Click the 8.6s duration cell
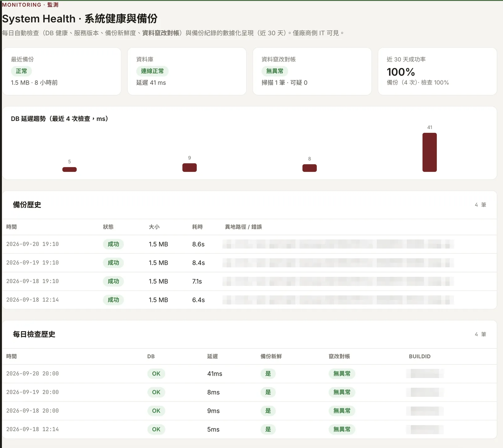Viewport: 503px width, 448px height. pos(198,244)
